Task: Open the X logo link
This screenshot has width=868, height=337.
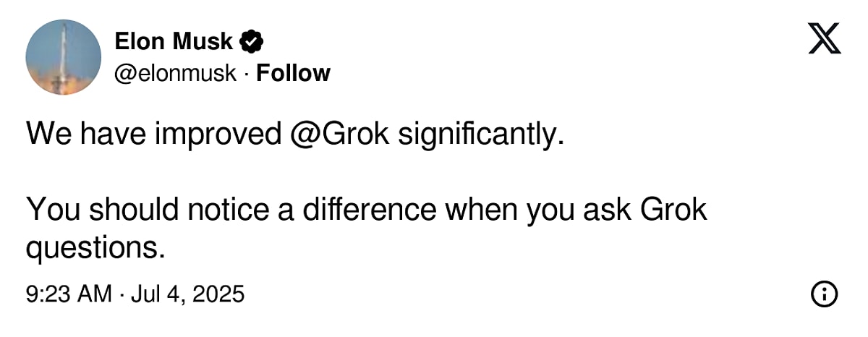Action: click(x=825, y=39)
